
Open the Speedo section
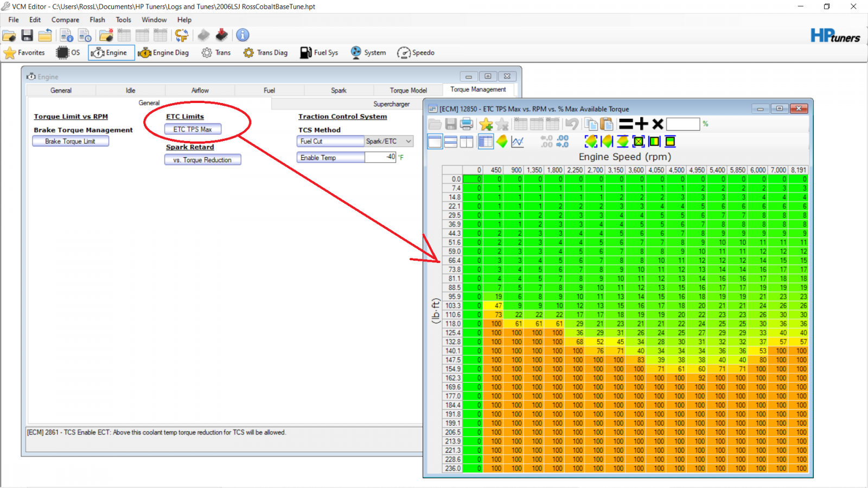pyautogui.click(x=416, y=53)
